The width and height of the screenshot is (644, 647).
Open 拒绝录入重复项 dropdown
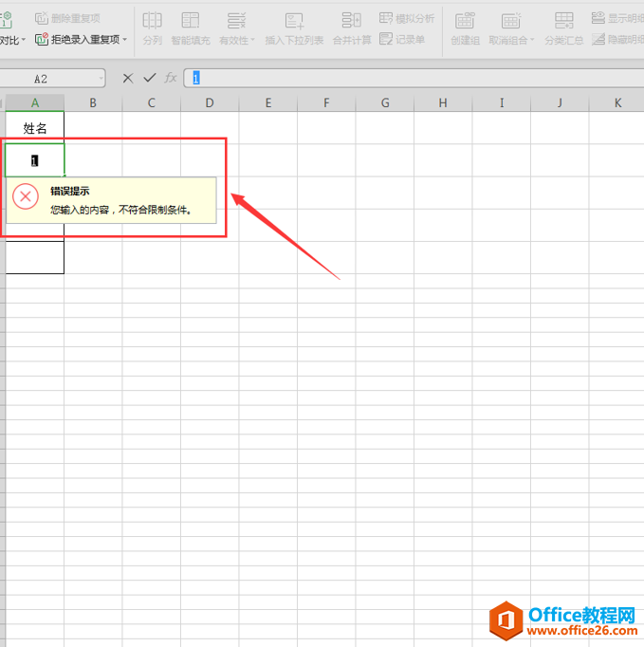click(125, 40)
